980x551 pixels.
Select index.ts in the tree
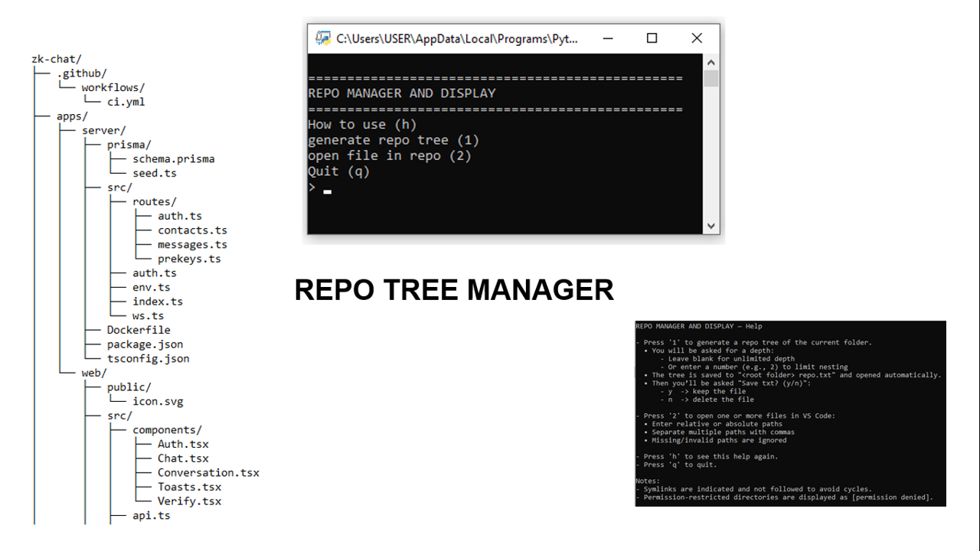pos(158,302)
